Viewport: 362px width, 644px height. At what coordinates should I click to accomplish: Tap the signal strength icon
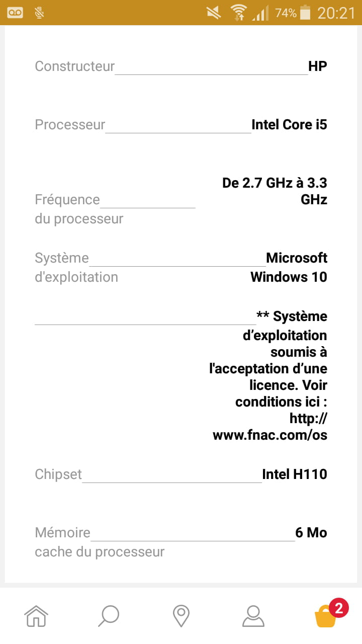point(260,13)
